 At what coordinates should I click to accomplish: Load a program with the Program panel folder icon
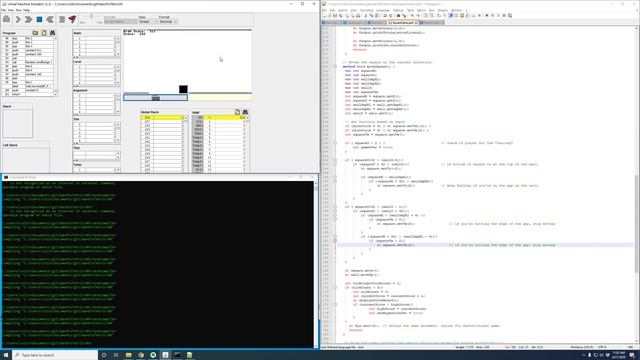coord(36,33)
